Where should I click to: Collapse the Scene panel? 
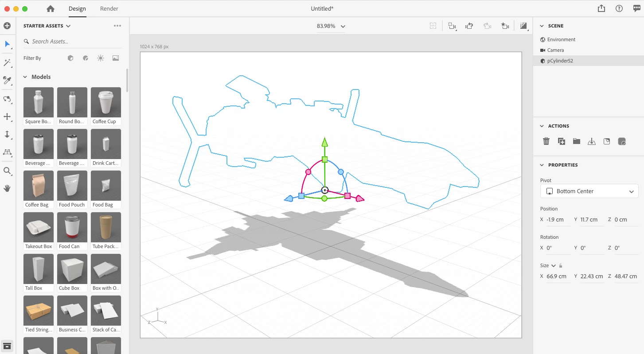tap(542, 26)
